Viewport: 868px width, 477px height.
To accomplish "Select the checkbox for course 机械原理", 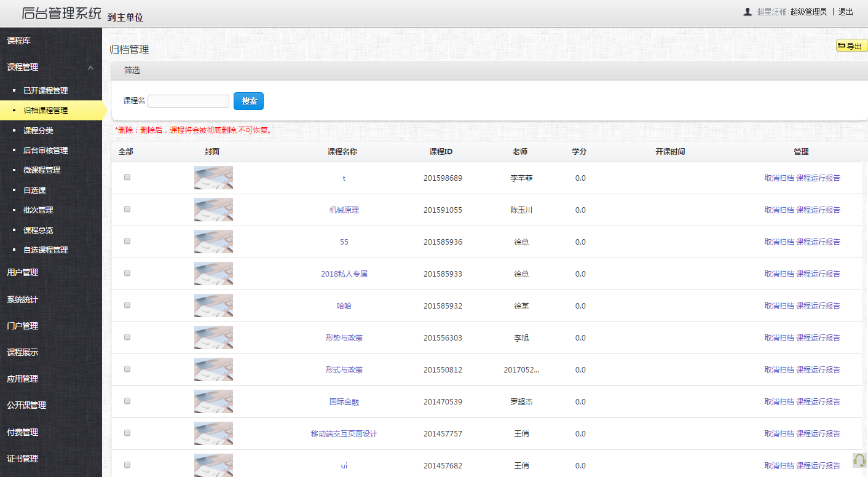I will pos(127,209).
